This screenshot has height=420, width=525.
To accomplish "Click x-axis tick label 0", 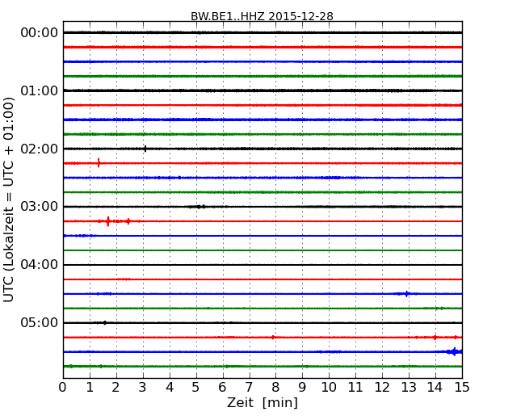I will (x=63, y=388).
